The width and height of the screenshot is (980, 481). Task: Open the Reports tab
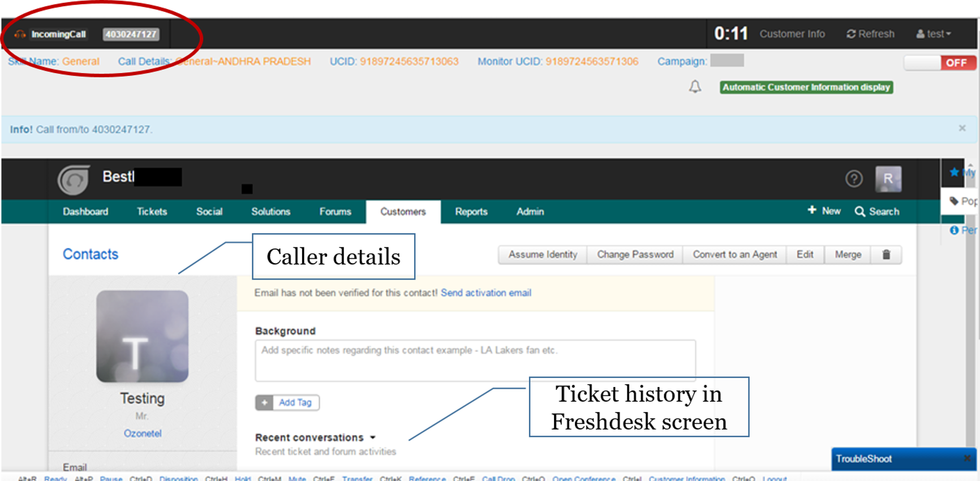(x=471, y=212)
